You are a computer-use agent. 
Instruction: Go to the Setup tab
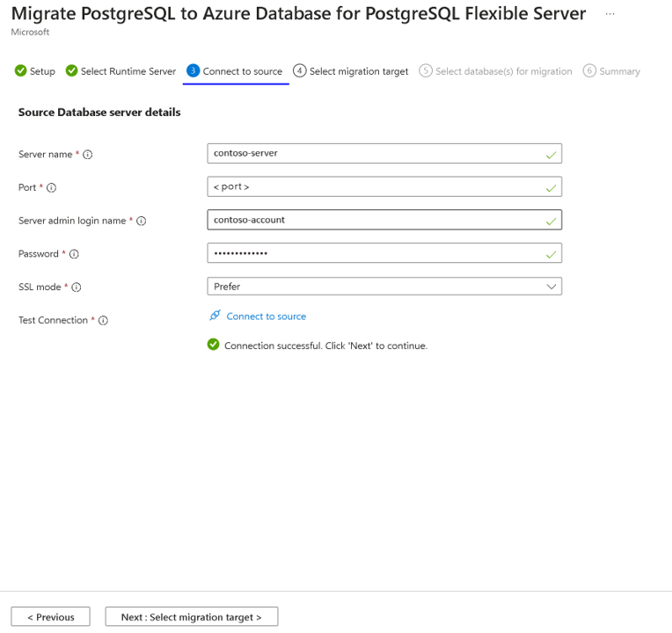pyautogui.click(x=34, y=71)
